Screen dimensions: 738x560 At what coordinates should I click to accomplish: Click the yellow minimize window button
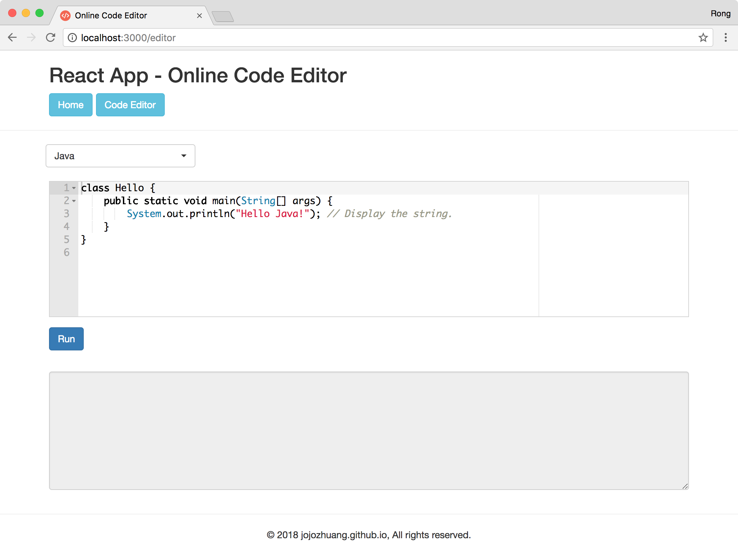(x=26, y=13)
